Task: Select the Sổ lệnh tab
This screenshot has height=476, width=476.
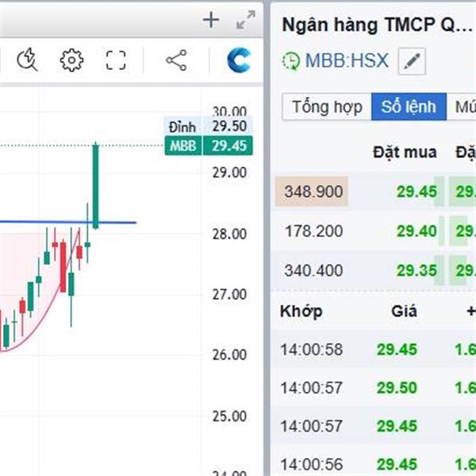Action: (x=409, y=107)
